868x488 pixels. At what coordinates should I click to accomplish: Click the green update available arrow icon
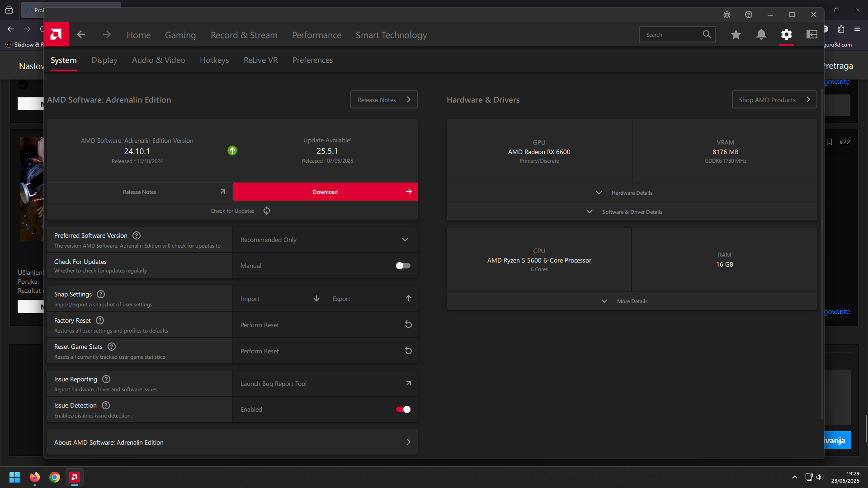[232, 150]
